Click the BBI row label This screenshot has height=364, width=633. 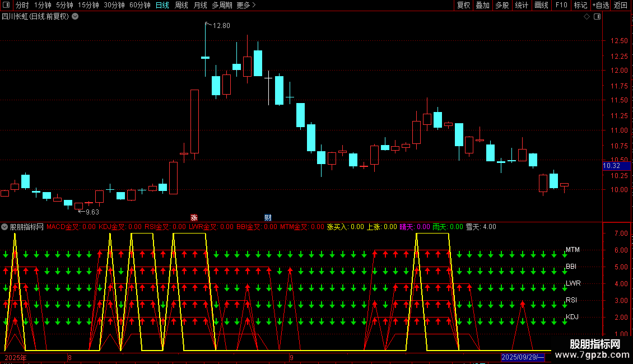click(571, 267)
